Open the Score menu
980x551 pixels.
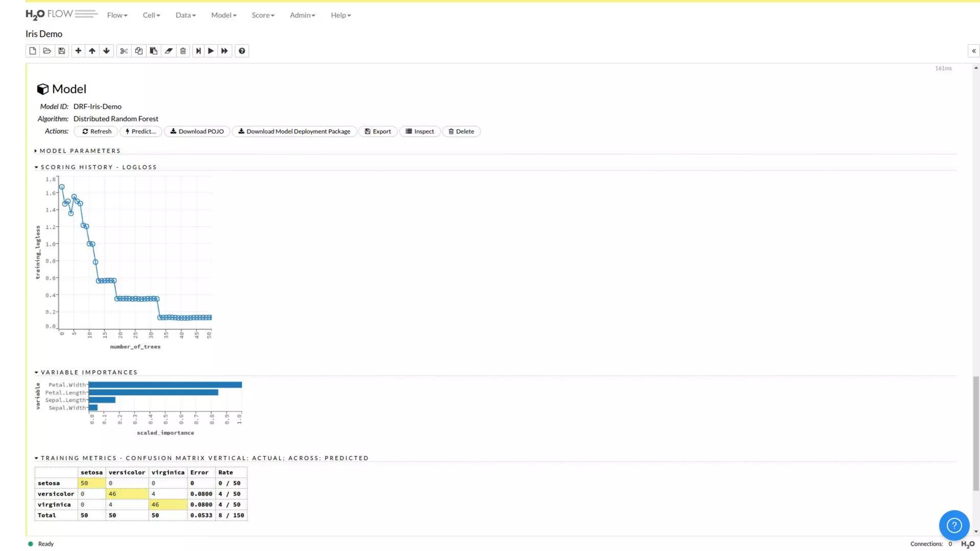click(x=263, y=15)
